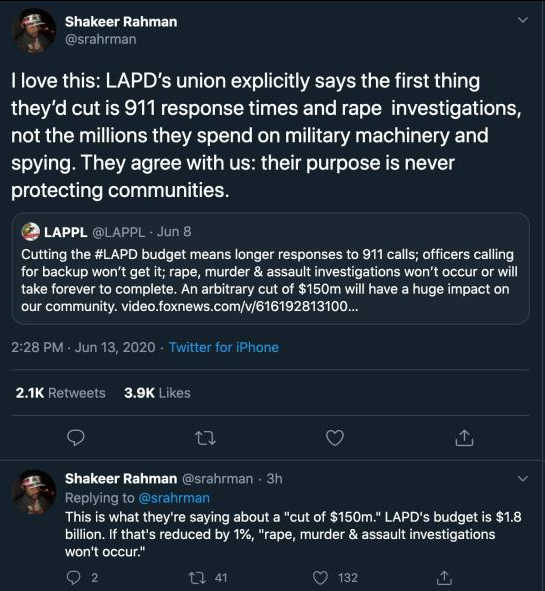View the 2.1K Retweets list

pyautogui.click(x=61, y=393)
